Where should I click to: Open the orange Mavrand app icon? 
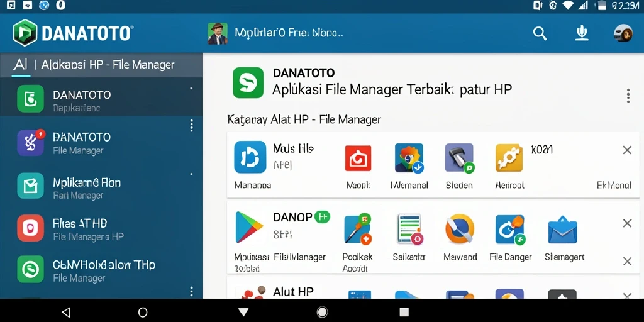click(x=460, y=229)
